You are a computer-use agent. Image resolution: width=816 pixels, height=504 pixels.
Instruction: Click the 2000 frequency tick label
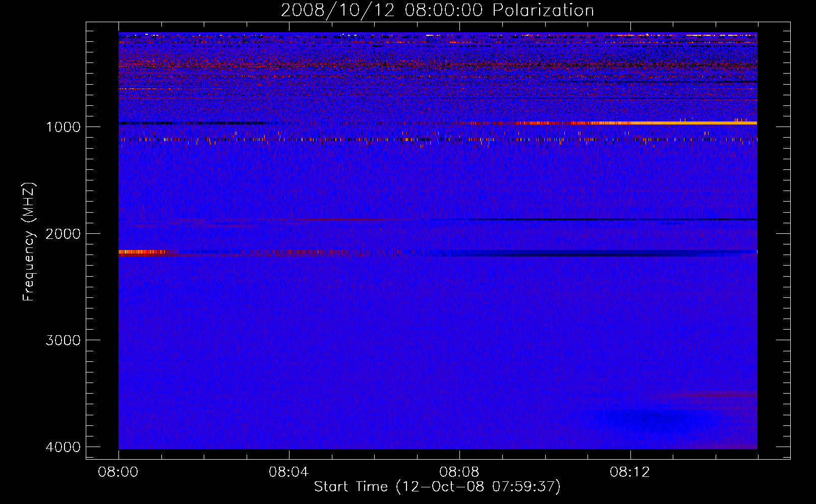point(63,233)
